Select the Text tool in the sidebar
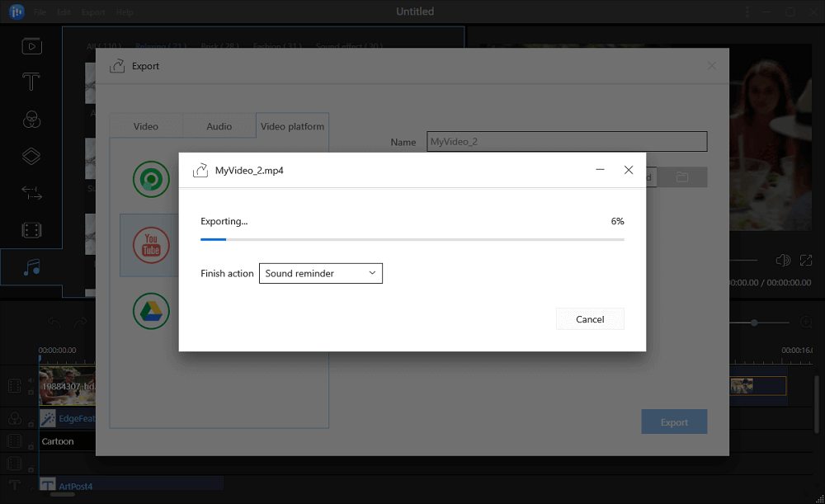 31,82
